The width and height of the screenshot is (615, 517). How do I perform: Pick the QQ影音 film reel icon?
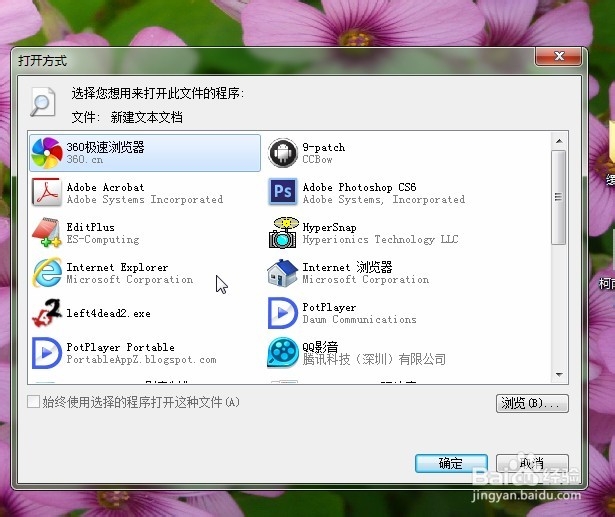tap(283, 353)
